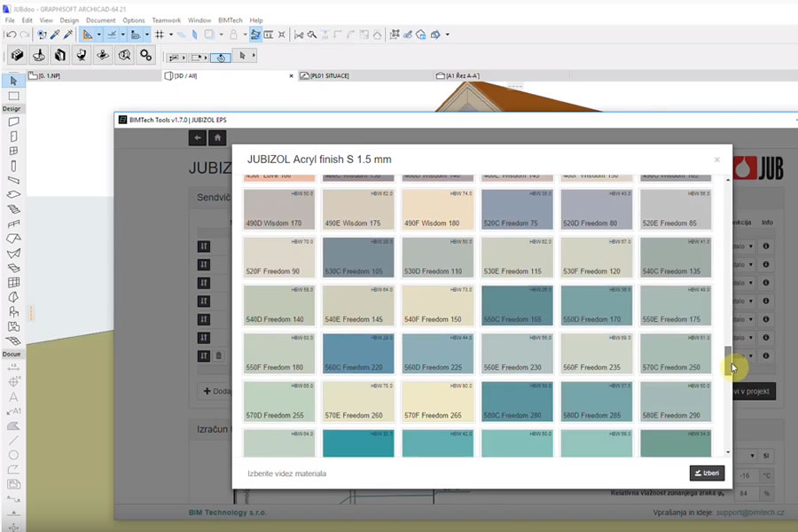Select the Railing tool
The height and width of the screenshot is (532, 798).
(x=13, y=224)
